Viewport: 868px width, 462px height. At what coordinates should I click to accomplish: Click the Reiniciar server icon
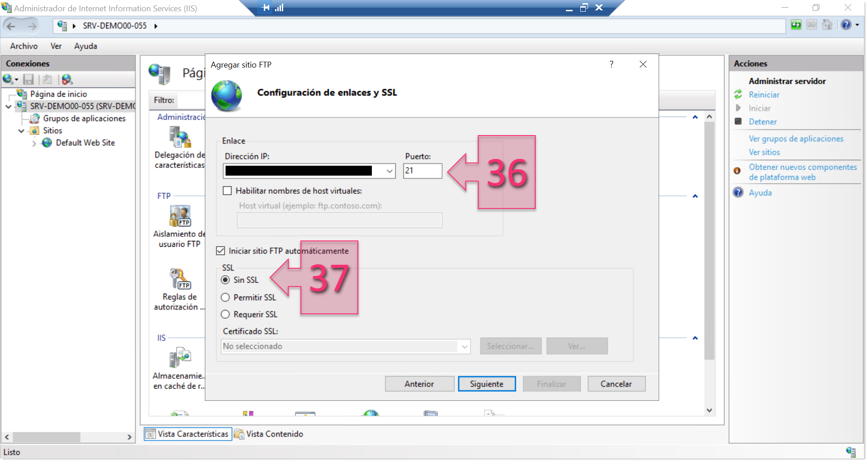pyautogui.click(x=738, y=95)
